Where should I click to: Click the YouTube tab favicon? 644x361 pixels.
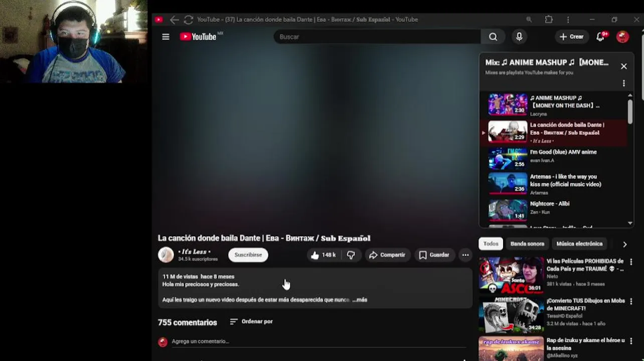point(158,20)
